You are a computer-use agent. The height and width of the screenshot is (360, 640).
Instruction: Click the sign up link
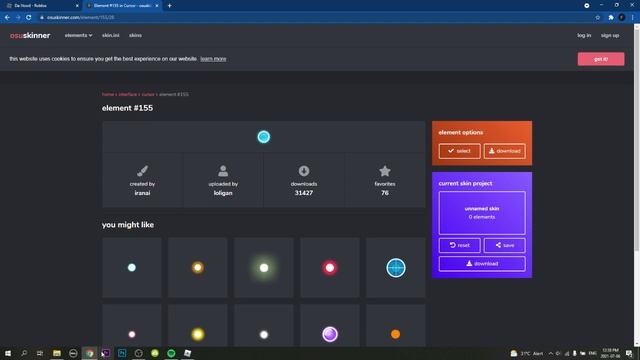point(610,36)
